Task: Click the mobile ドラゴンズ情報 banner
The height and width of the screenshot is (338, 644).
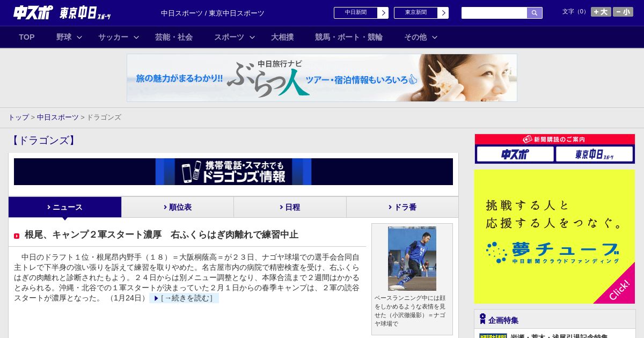Action: (x=233, y=172)
